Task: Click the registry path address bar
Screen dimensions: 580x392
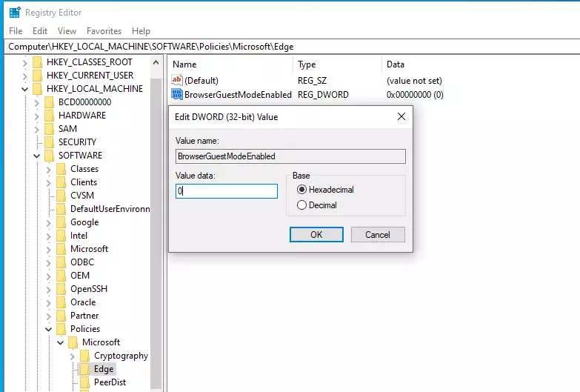Action: tap(292, 47)
